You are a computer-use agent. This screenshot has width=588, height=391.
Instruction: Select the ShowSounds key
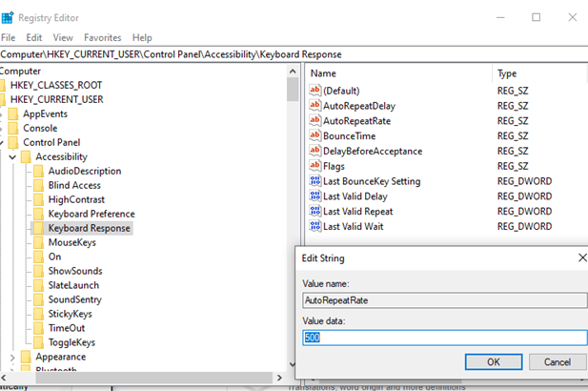(x=75, y=271)
